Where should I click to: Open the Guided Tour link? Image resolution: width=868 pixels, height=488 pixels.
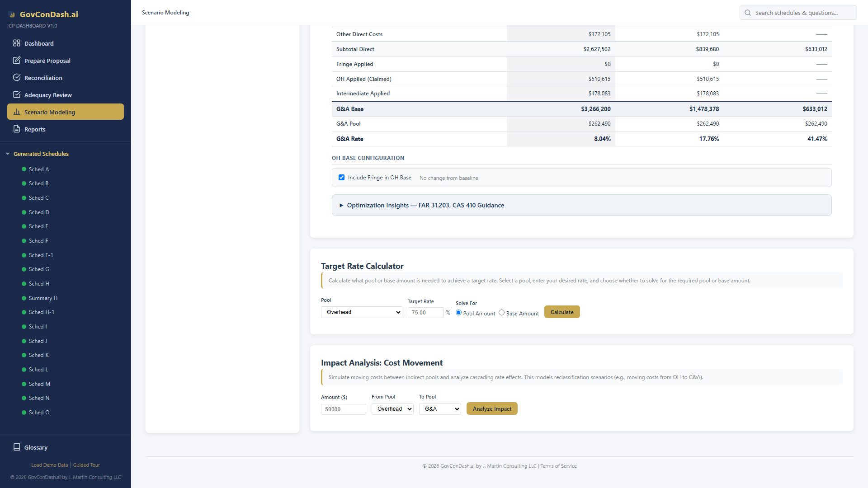(x=86, y=465)
